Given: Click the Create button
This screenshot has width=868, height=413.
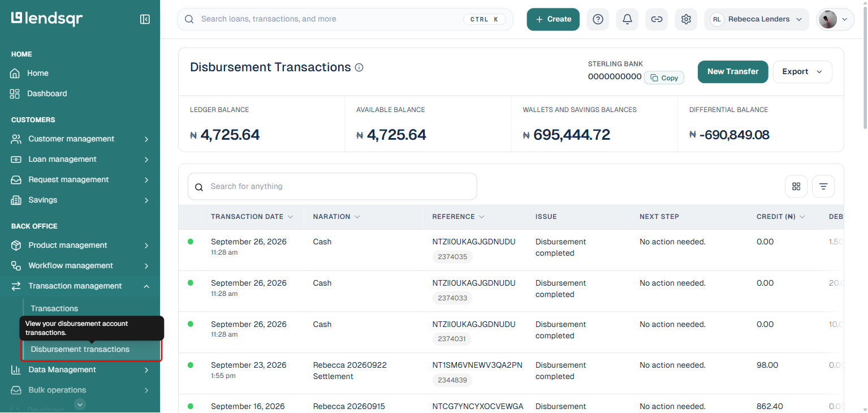Looking at the screenshot, I should point(553,19).
